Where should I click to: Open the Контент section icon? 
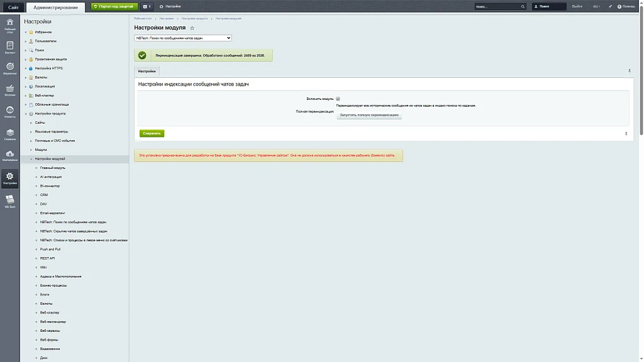coord(10,48)
